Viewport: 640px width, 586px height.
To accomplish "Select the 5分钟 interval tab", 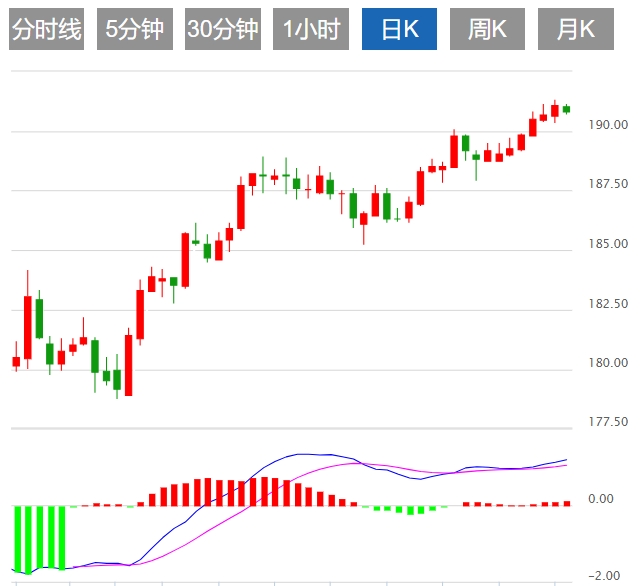I will pyautogui.click(x=135, y=29).
